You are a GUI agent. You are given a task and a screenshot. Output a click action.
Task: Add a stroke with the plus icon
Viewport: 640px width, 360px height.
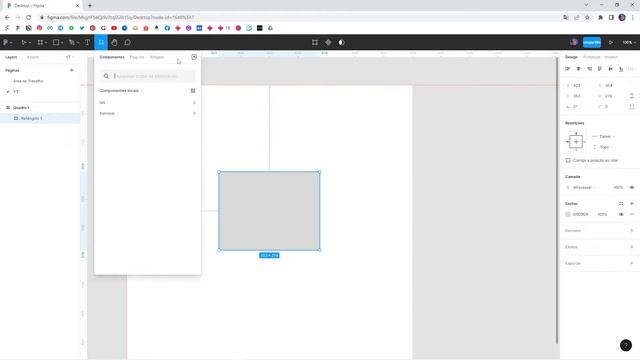click(x=632, y=231)
